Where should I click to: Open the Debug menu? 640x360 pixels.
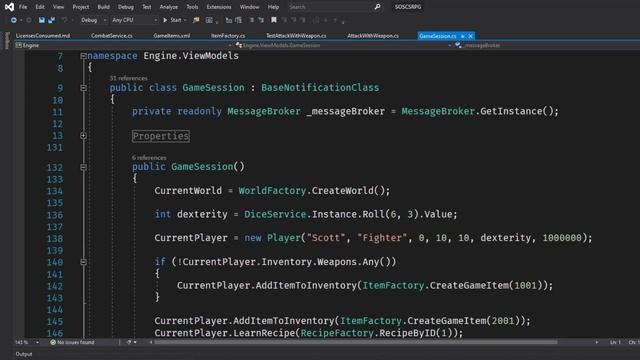(125, 7)
